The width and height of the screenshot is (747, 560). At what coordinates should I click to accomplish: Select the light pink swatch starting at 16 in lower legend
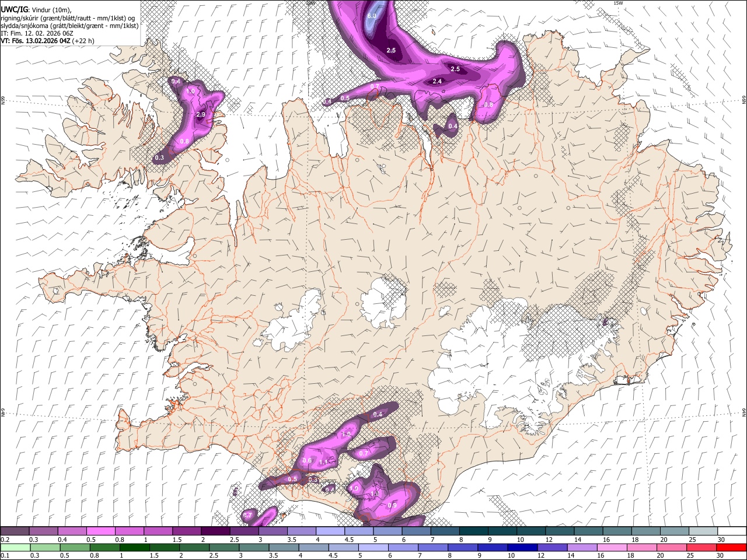point(612,547)
